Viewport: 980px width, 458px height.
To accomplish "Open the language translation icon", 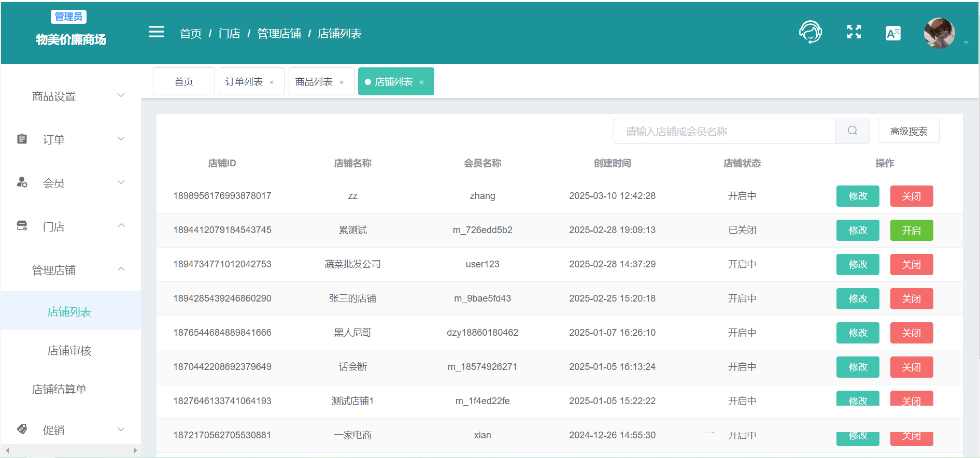I will (893, 34).
